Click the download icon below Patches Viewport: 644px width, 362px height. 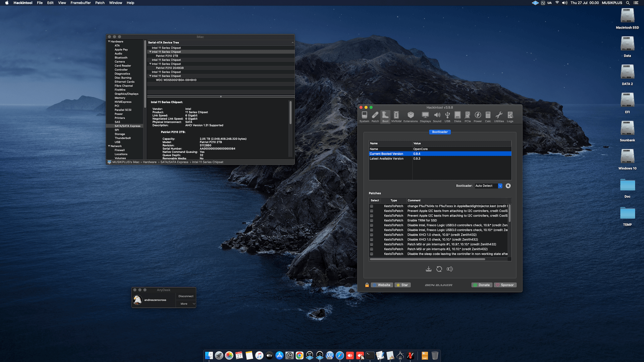click(x=428, y=269)
